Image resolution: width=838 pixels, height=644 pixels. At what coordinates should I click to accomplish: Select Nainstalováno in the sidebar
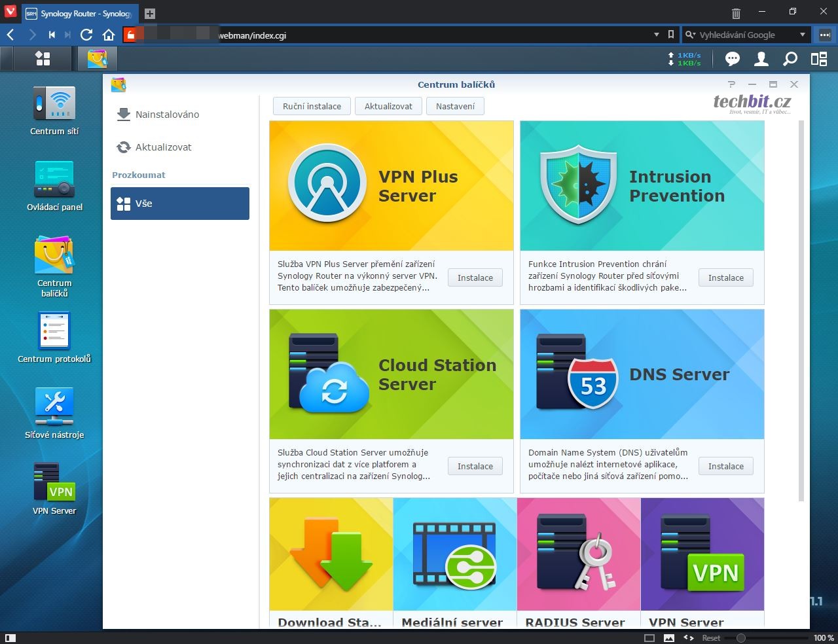[167, 115]
